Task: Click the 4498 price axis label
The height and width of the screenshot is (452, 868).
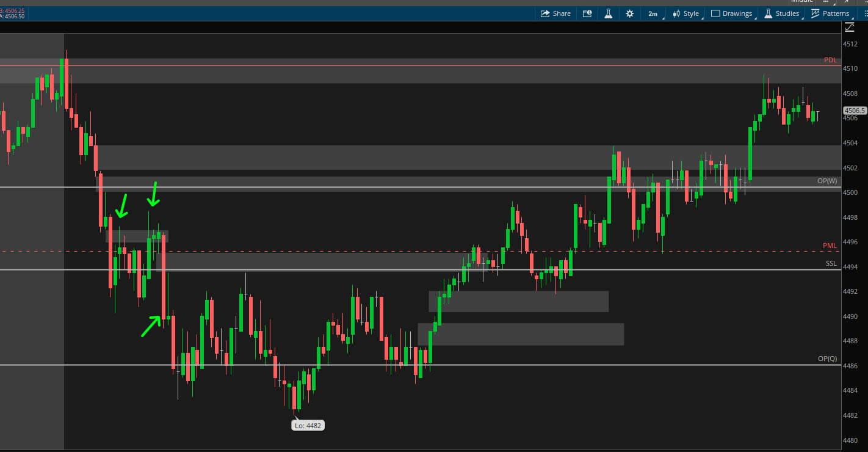Action: pyautogui.click(x=850, y=217)
